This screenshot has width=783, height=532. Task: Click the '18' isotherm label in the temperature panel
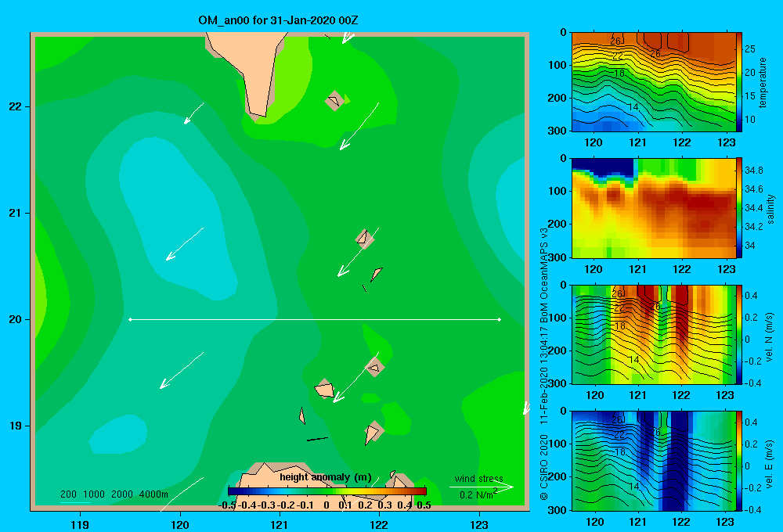619,74
